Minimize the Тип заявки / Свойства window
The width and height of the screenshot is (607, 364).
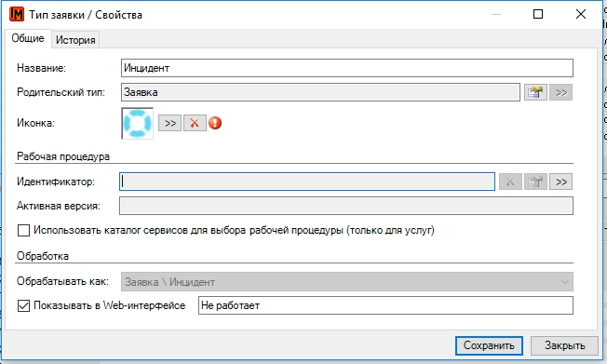click(496, 14)
